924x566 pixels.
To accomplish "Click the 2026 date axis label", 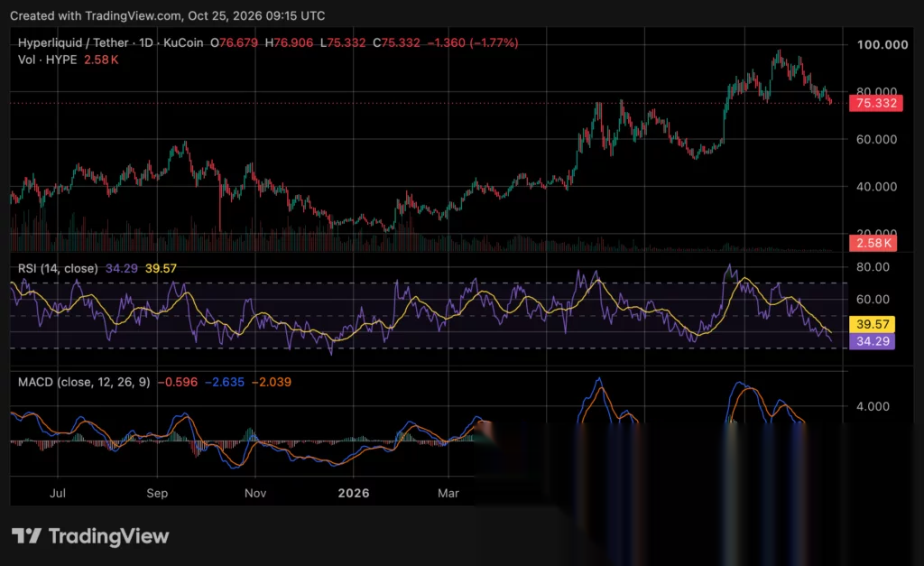I will pos(354,493).
